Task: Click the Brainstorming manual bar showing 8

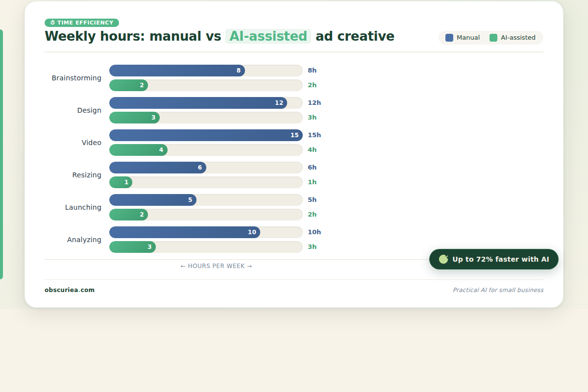Action: click(x=177, y=71)
